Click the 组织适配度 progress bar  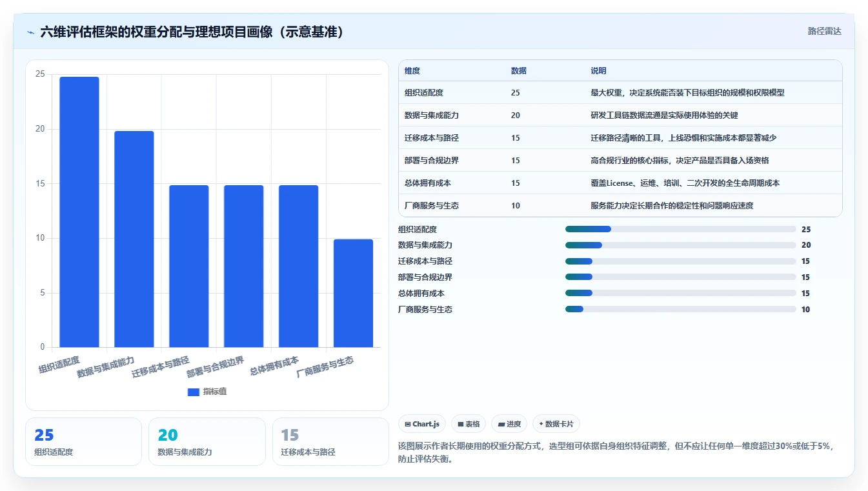pyautogui.click(x=681, y=229)
